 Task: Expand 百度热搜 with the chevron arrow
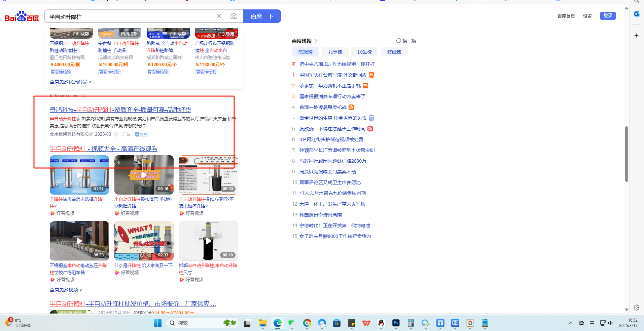pyautogui.click(x=316, y=41)
